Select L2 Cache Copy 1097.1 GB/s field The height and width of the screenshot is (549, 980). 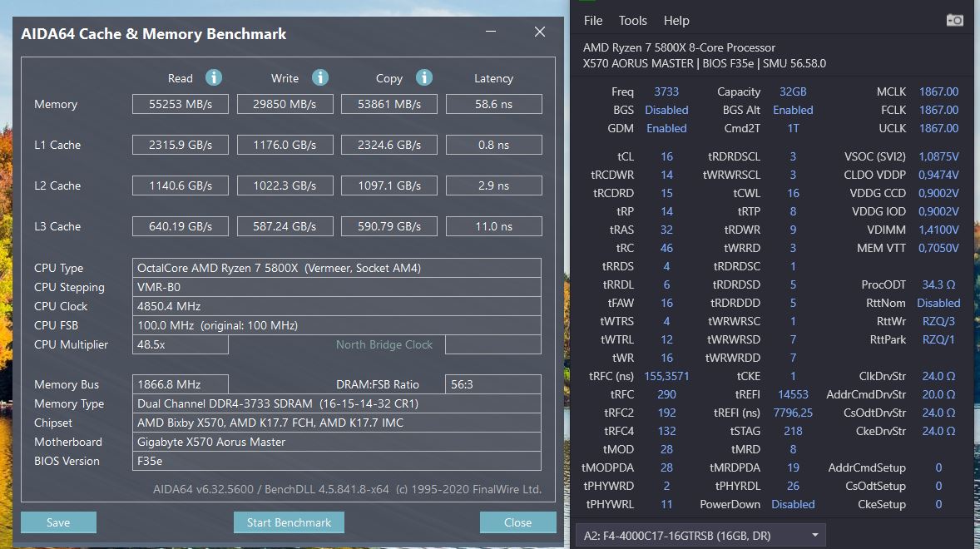click(389, 185)
